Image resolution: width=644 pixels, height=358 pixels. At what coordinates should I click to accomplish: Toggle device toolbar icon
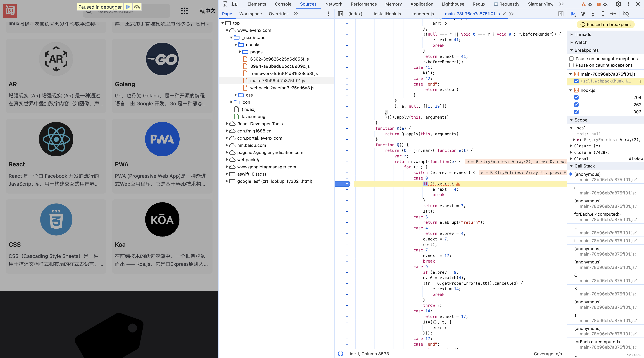234,4
